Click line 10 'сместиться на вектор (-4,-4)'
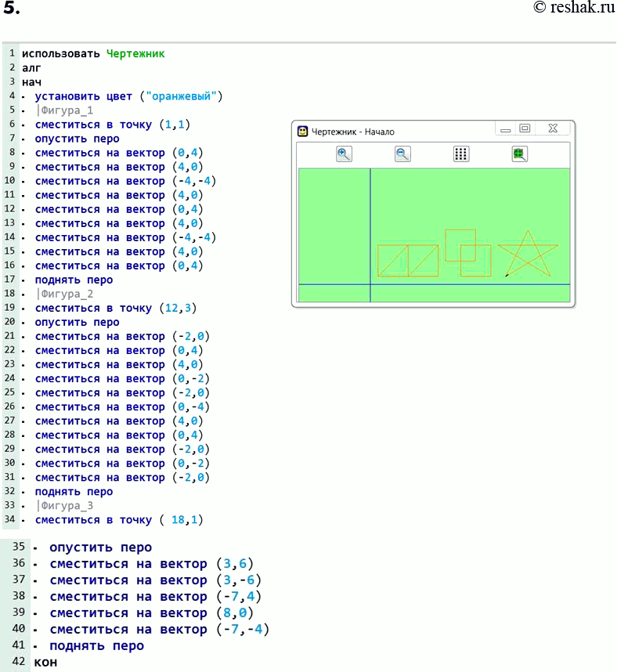Viewport: 617px width, 672px height. point(125,181)
